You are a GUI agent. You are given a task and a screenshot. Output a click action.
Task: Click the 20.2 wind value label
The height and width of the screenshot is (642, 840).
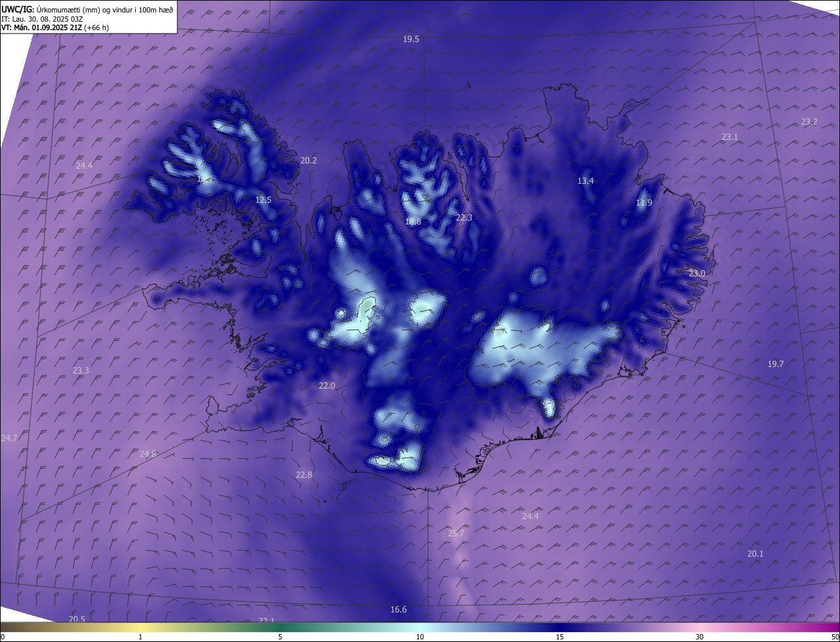(x=308, y=160)
